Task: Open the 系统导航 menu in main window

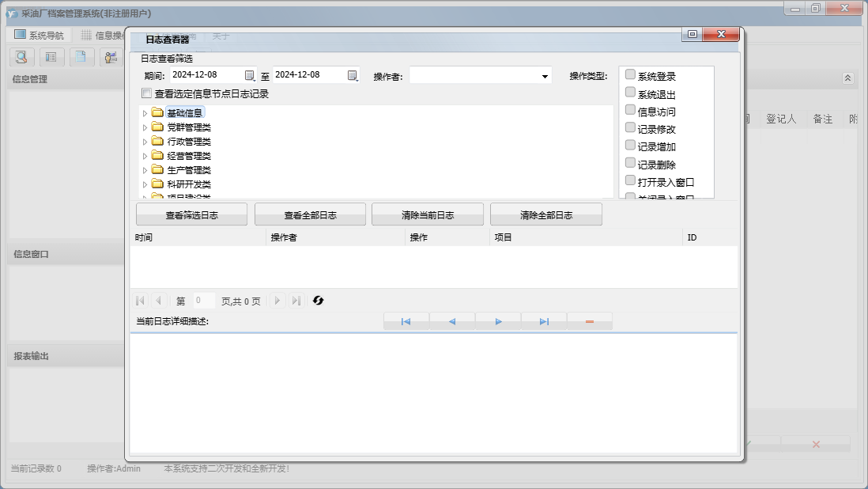Action: (x=39, y=35)
